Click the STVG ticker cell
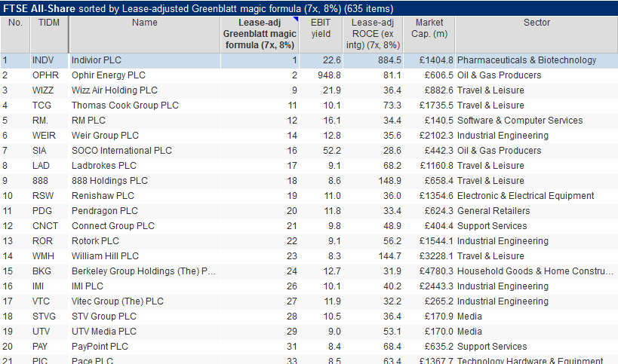This screenshot has width=618, height=364. point(44,317)
